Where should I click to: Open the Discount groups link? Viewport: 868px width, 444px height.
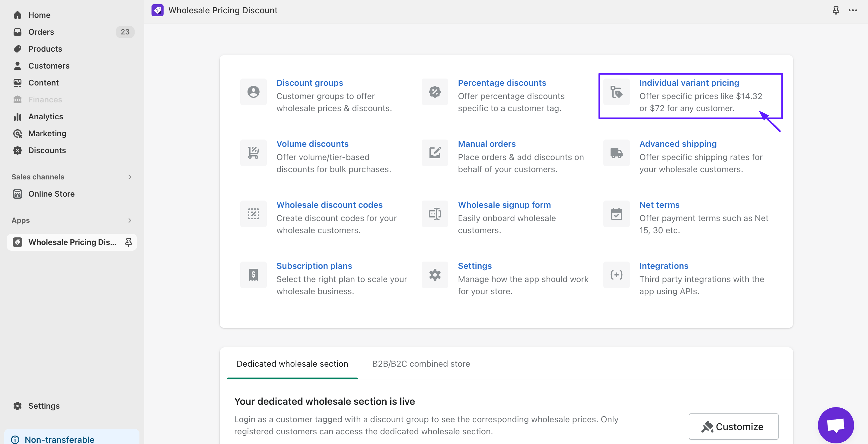[310, 82]
